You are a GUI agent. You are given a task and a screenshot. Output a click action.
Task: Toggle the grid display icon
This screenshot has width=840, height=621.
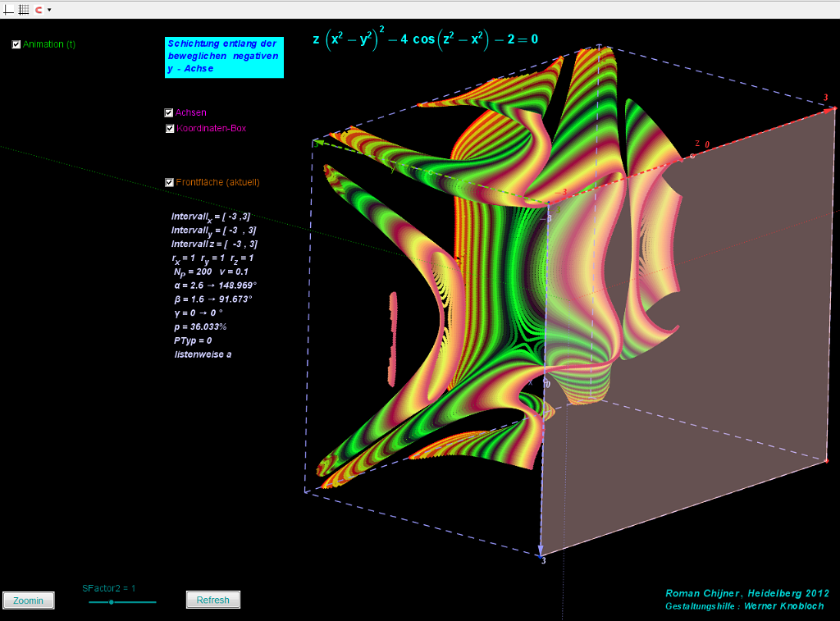click(x=23, y=10)
